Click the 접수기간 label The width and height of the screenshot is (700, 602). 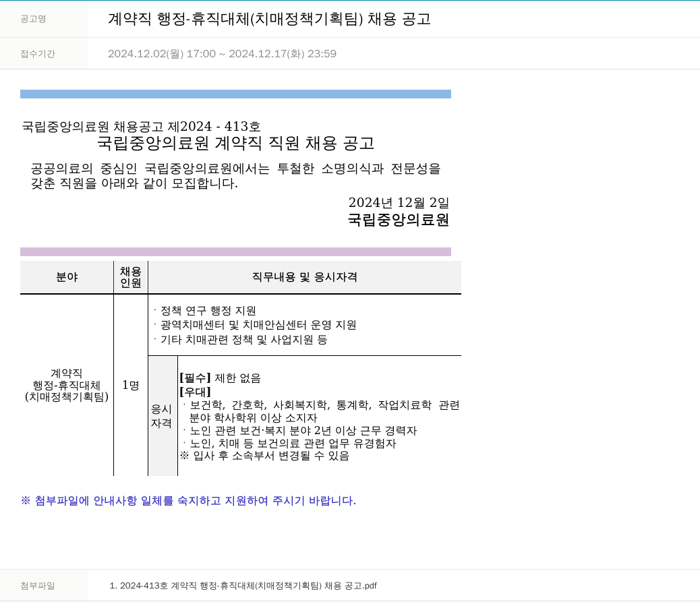coord(38,53)
